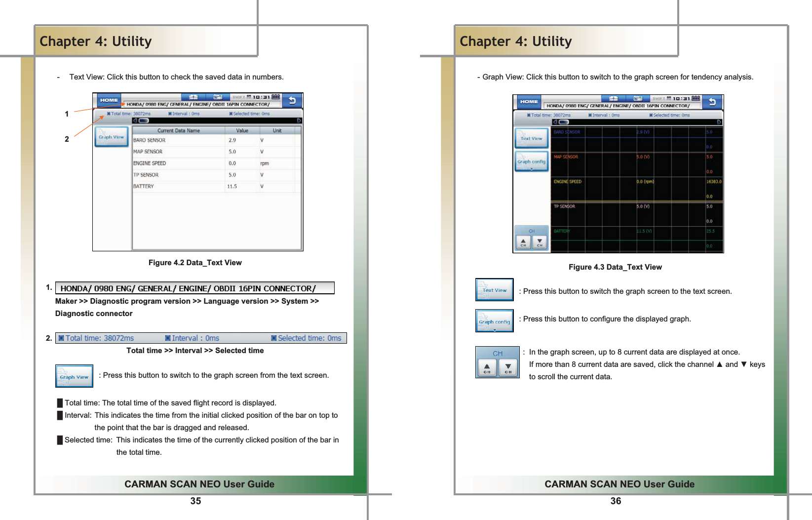
Task: Expand Graph config options with its down chevron
Action: [x=532, y=169]
